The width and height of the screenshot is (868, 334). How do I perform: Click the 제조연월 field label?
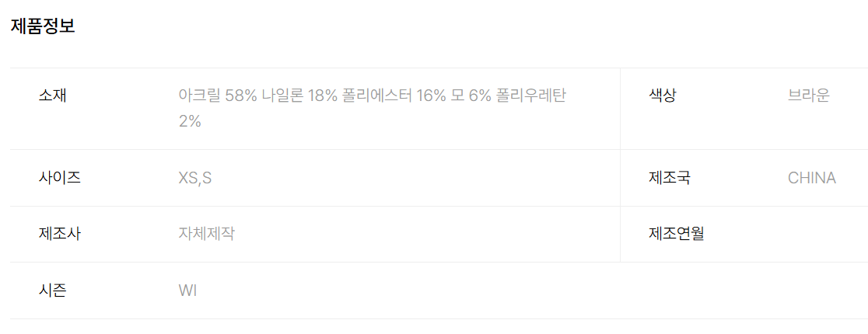[676, 234]
